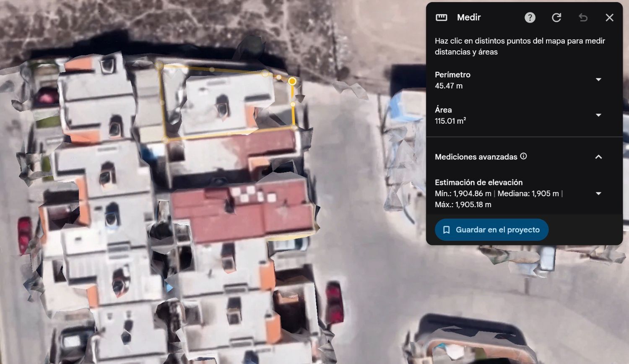Select the area value 115.01 m²
Image resolution: width=629 pixels, height=364 pixels.
[x=450, y=121]
